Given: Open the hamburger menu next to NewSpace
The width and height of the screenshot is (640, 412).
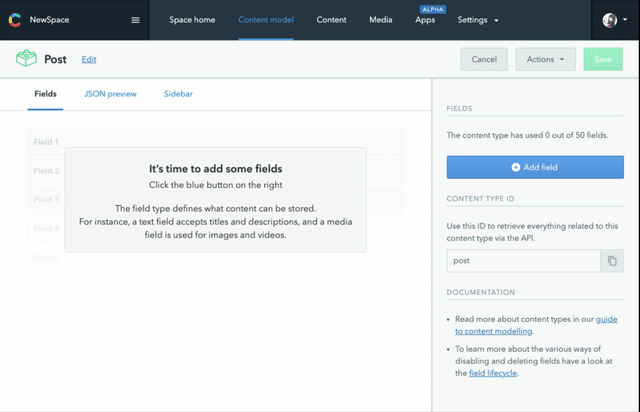Looking at the screenshot, I should [135, 20].
